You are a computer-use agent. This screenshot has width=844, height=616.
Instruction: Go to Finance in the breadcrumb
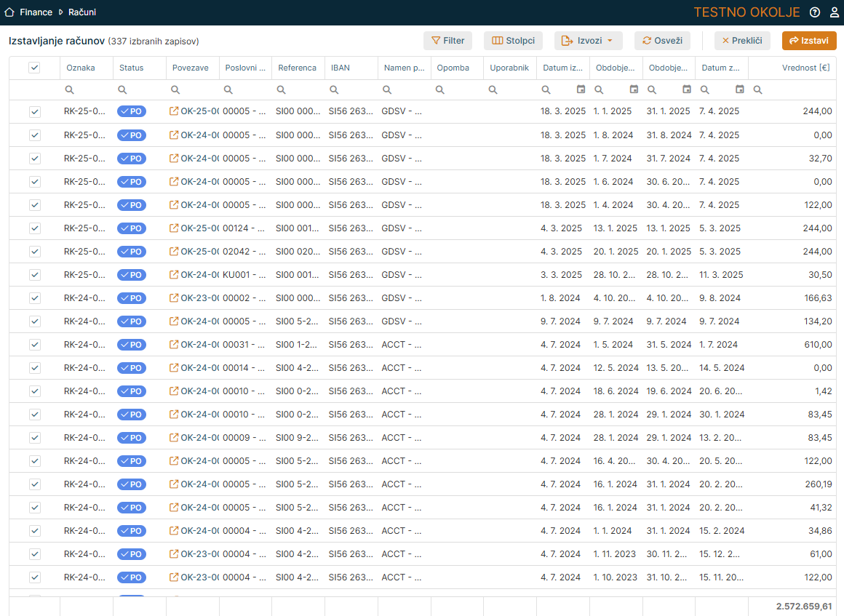[x=36, y=12]
